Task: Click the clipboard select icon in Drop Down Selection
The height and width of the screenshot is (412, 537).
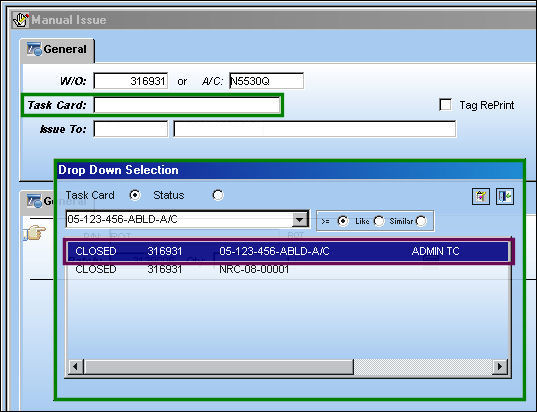Action: click(x=481, y=197)
